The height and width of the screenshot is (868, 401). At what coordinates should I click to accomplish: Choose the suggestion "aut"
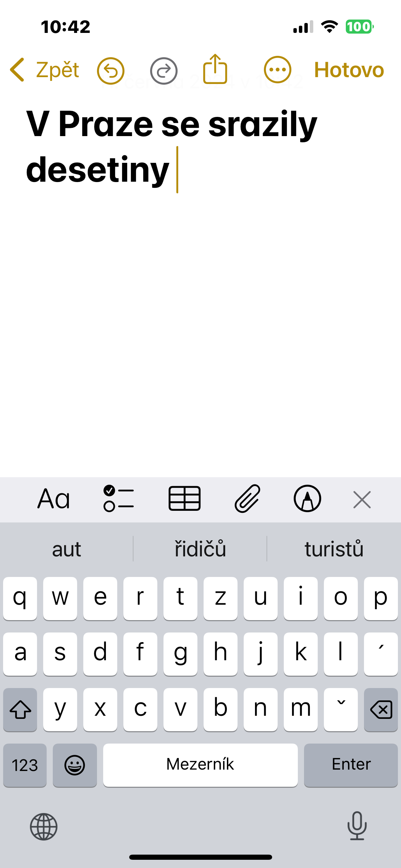66,549
